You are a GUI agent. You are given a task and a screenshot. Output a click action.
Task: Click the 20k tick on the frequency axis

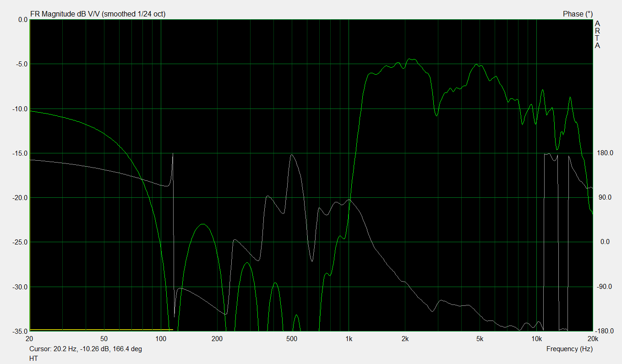click(592, 339)
